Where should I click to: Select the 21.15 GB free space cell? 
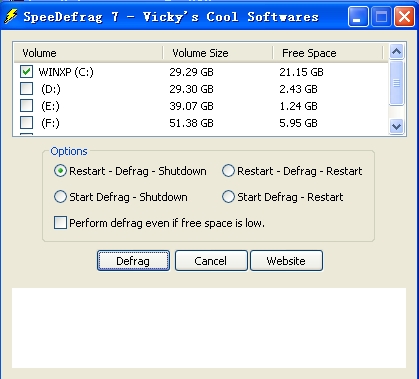pos(301,72)
